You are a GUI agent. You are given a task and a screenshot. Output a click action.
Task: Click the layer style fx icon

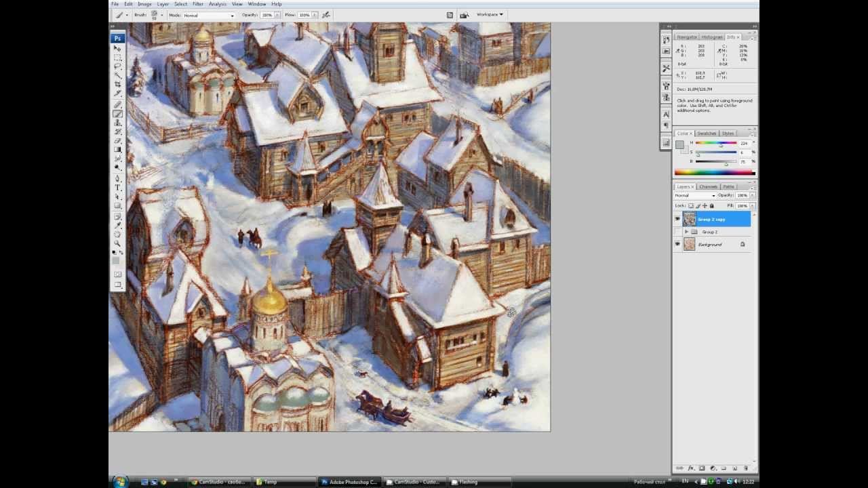click(x=691, y=468)
